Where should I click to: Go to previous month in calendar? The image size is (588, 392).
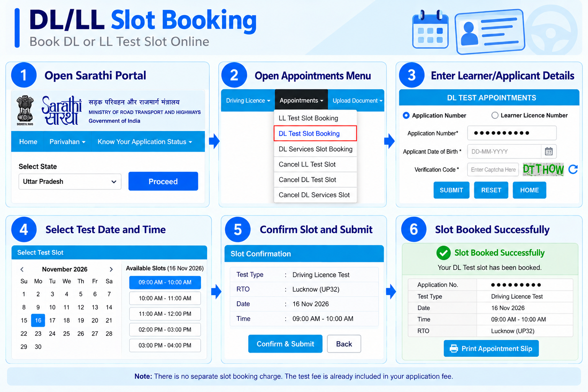(22, 269)
